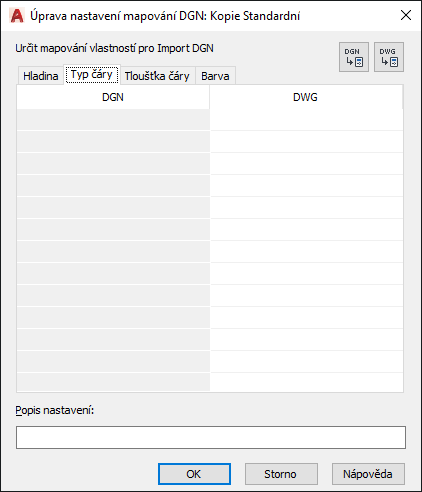The height and width of the screenshot is (492, 422).
Task: Select the Typ čáry tab
Action: [x=92, y=75]
